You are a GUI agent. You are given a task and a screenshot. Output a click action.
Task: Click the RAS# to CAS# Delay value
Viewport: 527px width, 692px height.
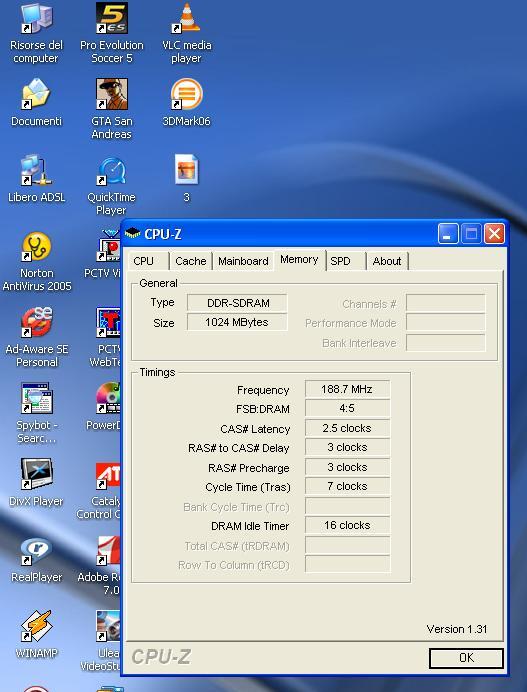tap(347, 447)
